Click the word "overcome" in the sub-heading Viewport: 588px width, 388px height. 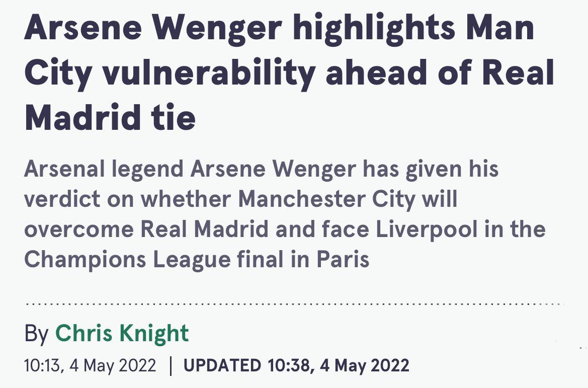point(77,229)
